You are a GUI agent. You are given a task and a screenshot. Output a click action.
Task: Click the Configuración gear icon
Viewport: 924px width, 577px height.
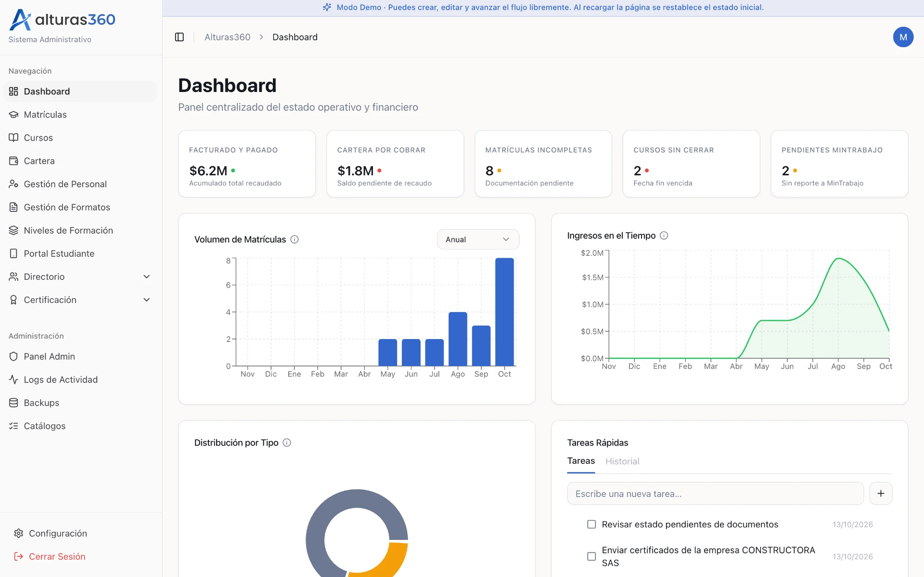pyautogui.click(x=19, y=533)
